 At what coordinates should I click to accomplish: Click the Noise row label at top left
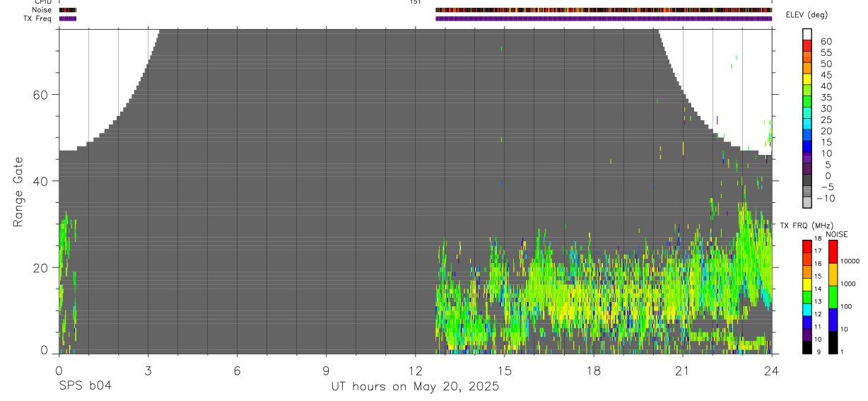point(42,10)
